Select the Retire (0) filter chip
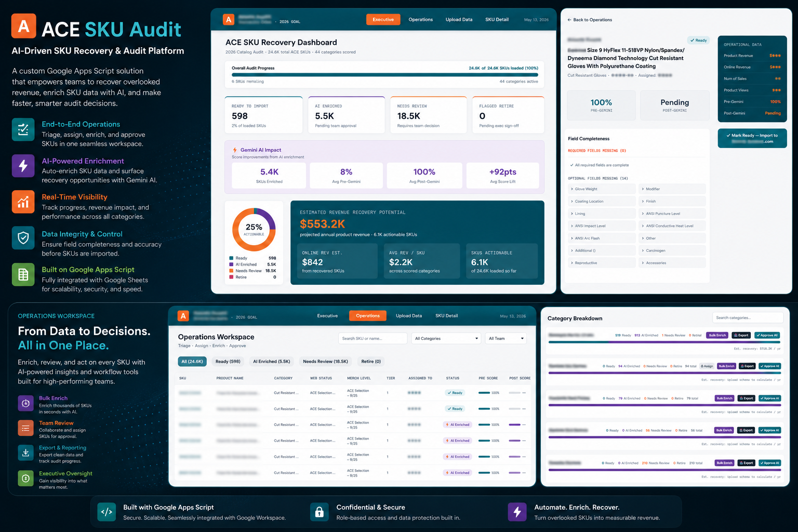Screen dimensions: 798x532 click(371, 361)
